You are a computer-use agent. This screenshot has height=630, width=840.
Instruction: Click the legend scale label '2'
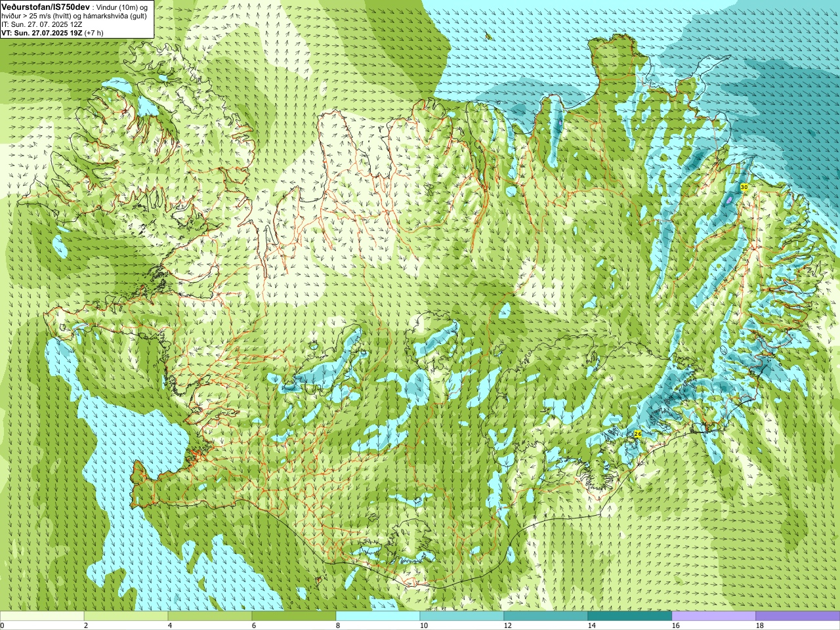coord(85,626)
